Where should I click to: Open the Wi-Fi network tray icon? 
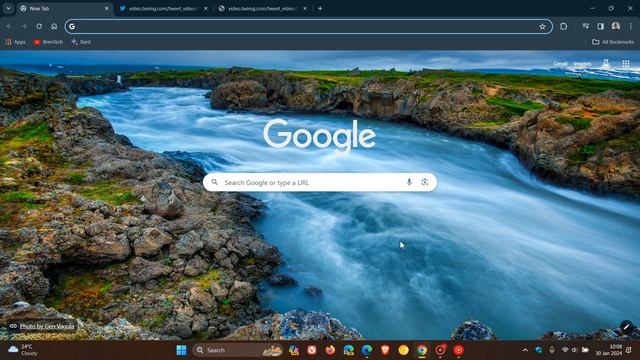click(x=565, y=350)
